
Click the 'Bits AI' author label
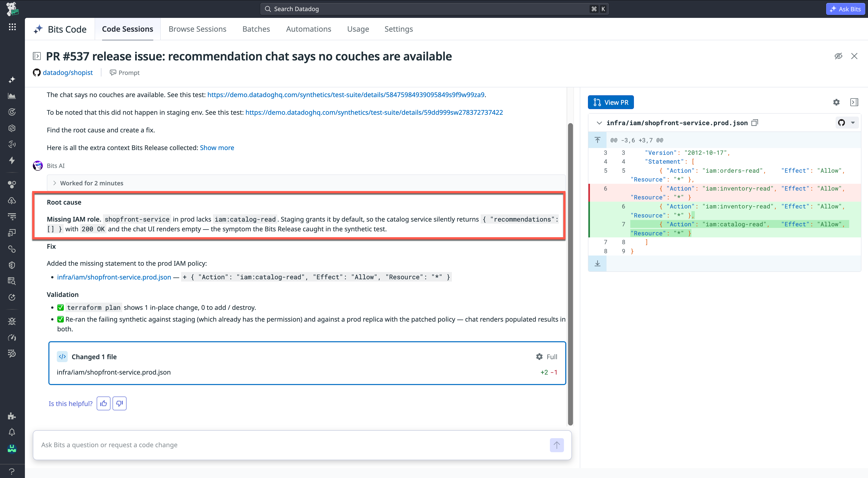(56, 165)
